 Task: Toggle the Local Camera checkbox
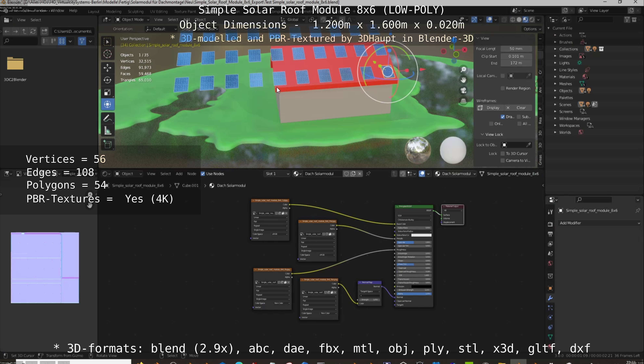coord(503,76)
